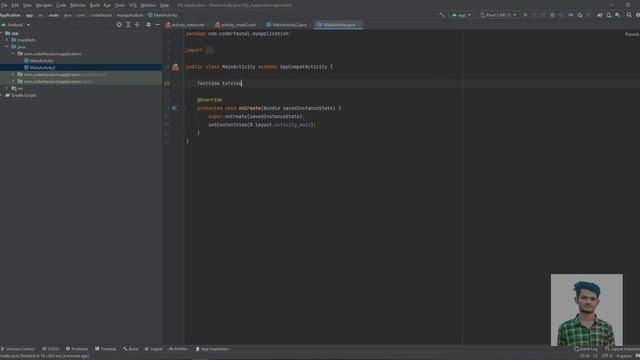Expand the manifests folder
The height and width of the screenshot is (360, 640).
(7, 40)
